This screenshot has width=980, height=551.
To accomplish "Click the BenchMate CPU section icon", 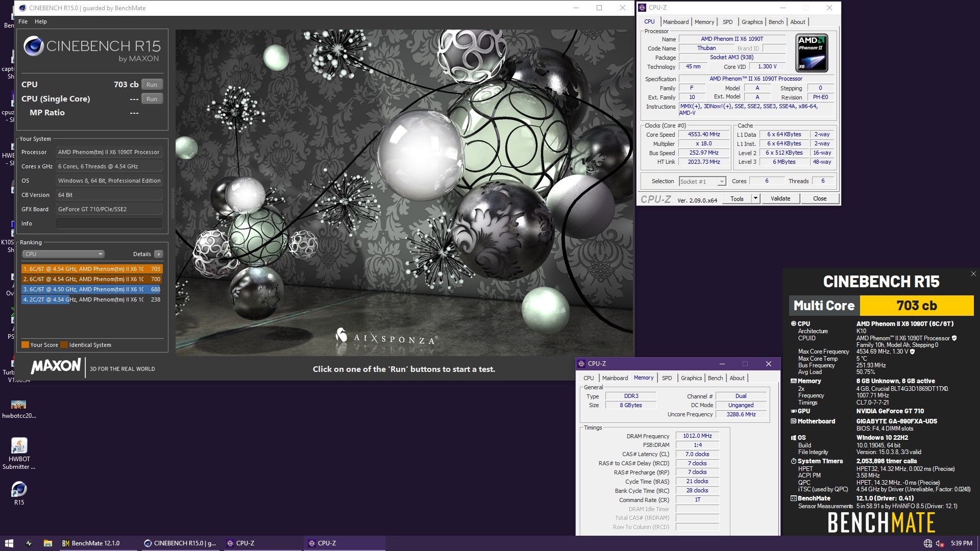I will (x=794, y=323).
